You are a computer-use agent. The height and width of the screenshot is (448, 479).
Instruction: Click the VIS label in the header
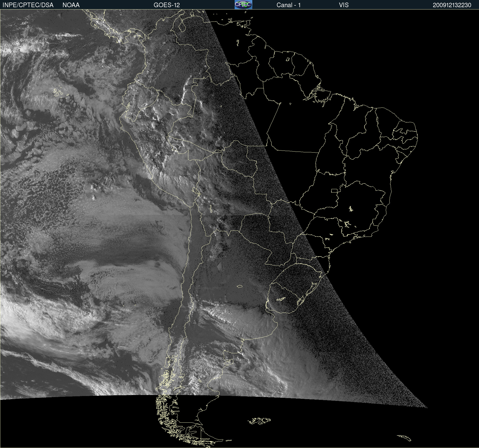344,5
